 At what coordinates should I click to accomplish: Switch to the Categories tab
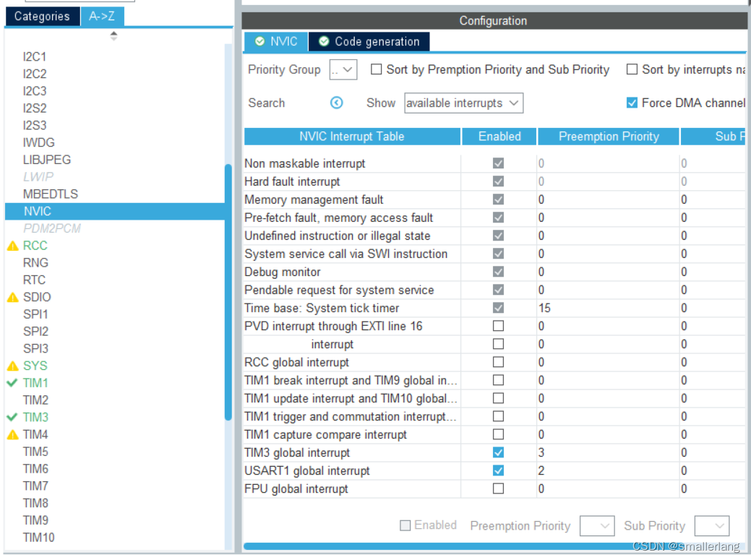(42, 17)
